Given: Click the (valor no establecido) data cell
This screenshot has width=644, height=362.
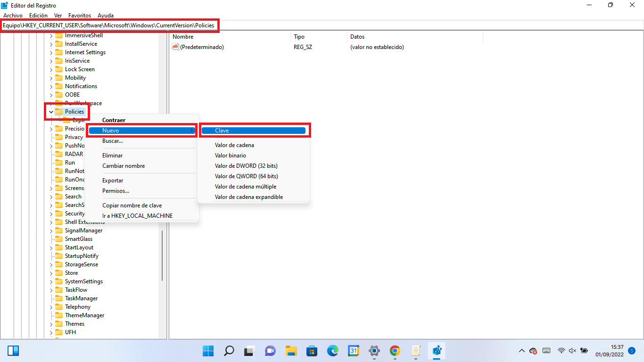Looking at the screenshot, I should pos(377,47).
